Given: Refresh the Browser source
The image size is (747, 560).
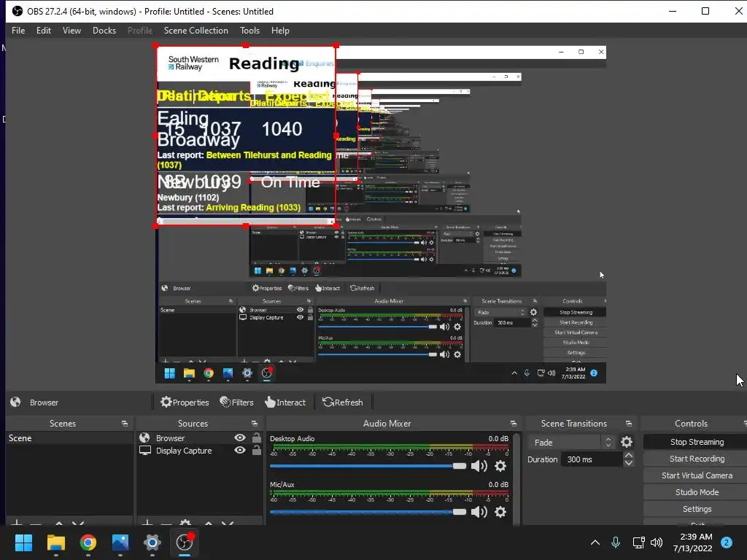Looking at the screenshot, I should [x=343, y=402].
